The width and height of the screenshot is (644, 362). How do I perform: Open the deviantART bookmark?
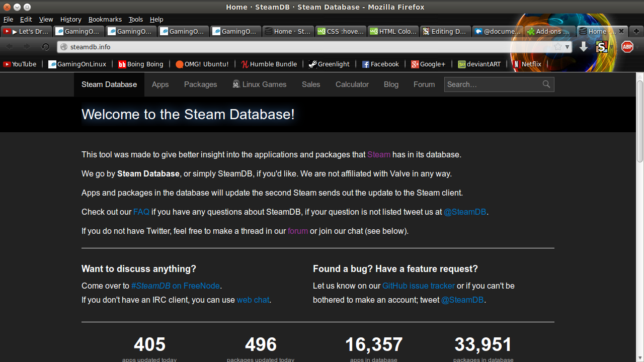click(x=479, y=64)
